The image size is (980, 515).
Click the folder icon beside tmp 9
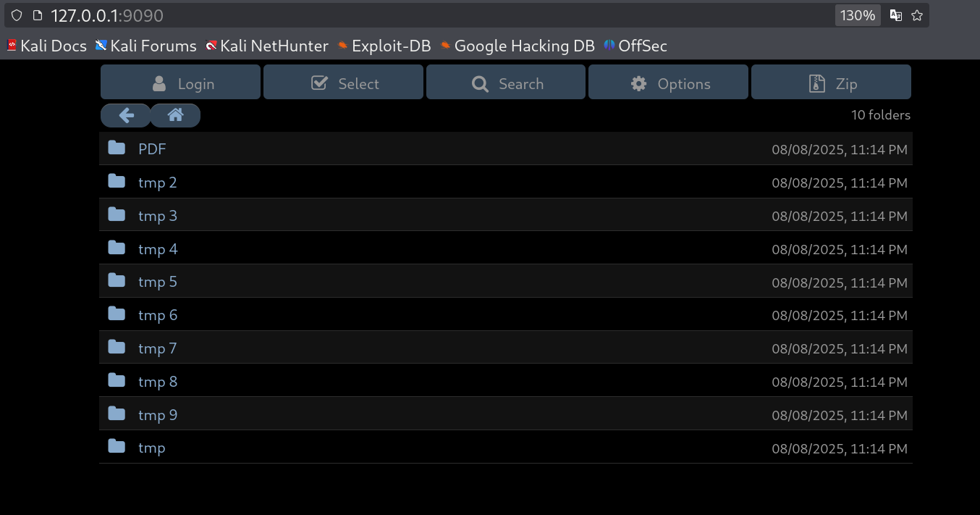click(x=117, y=414)
